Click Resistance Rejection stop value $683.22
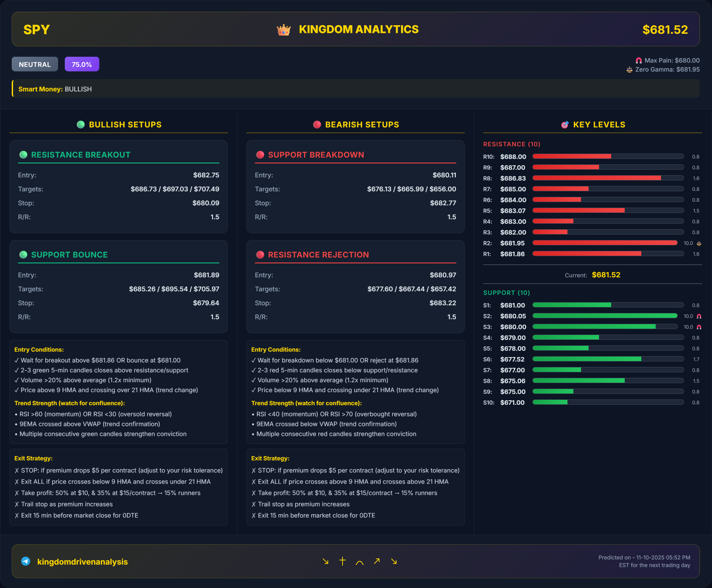Viewport: 712px width, 588px height. tap(443, 303)
